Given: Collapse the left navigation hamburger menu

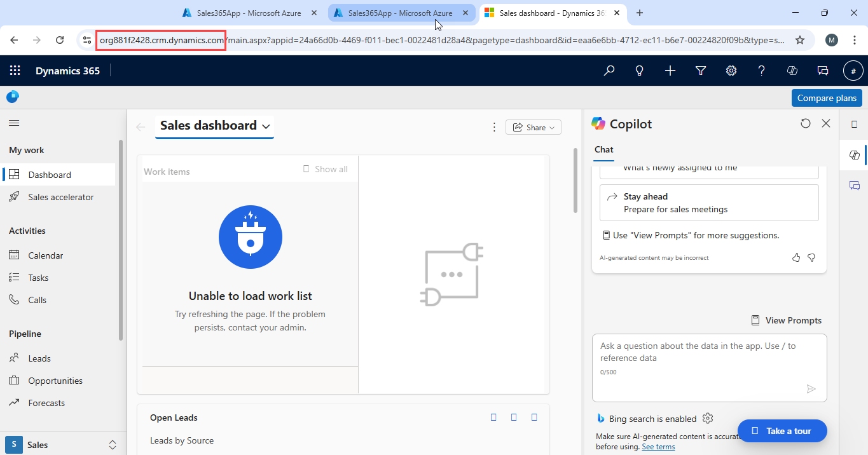Looking at the screenshot, I should tap(14, 123).
